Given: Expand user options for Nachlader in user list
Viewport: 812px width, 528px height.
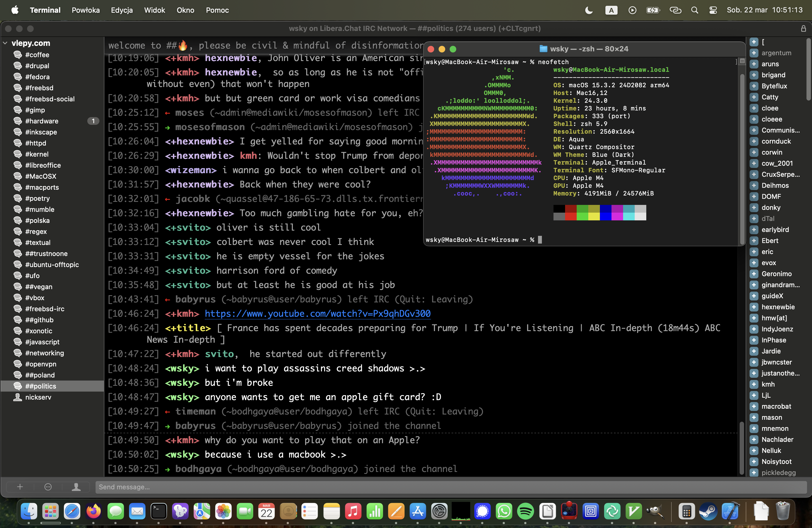Looking at the screenshot, I should (x=754, y=439).
